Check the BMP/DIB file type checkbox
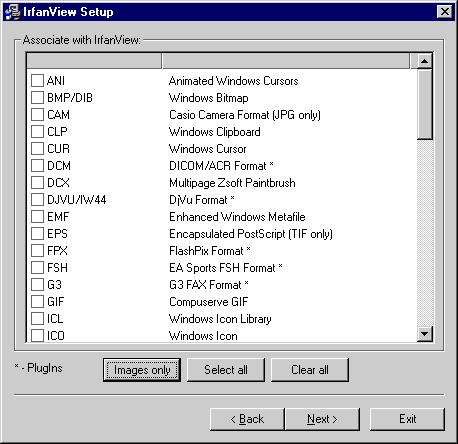Viewport: 458px width, 444px height. pyautogui.click(x=37, y=98)
